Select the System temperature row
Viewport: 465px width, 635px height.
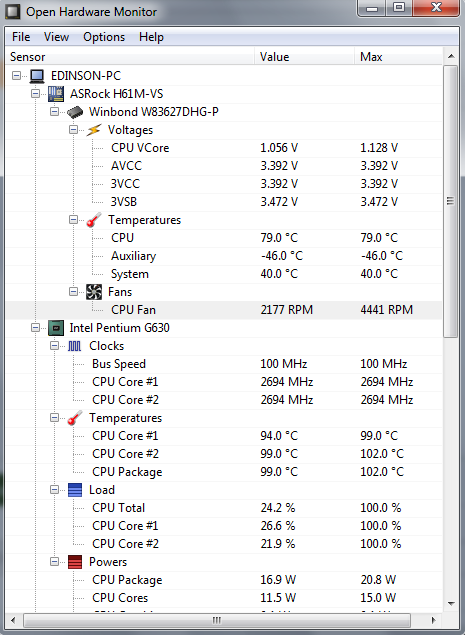pos(224,274)
